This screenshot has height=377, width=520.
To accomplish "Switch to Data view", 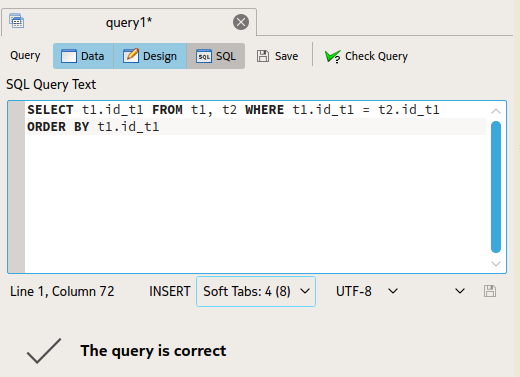I will coord(83,56).
